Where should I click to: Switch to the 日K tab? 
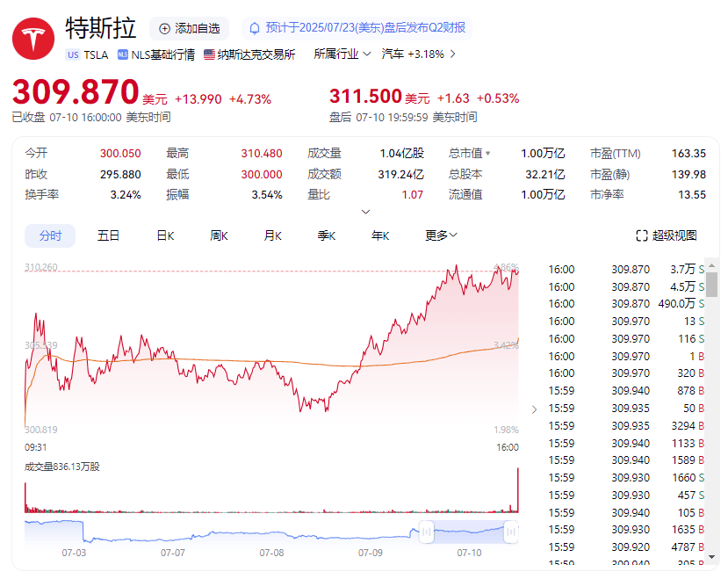[164, 235]
